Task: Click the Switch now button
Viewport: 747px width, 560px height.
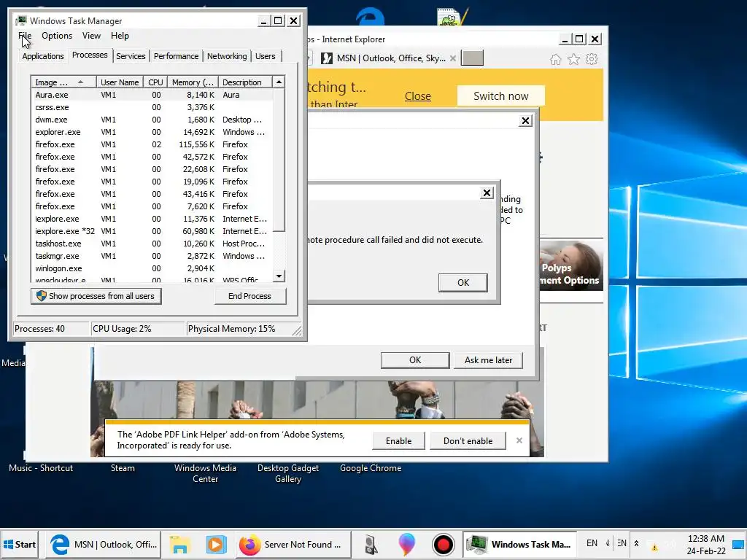Action: [x=500, y=96]
